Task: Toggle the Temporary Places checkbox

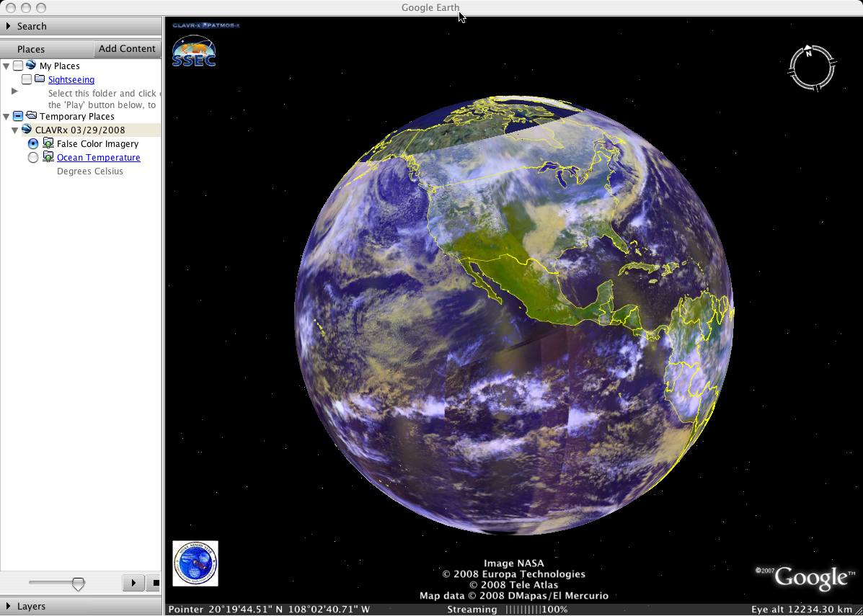Action: (x=18, y=116)
